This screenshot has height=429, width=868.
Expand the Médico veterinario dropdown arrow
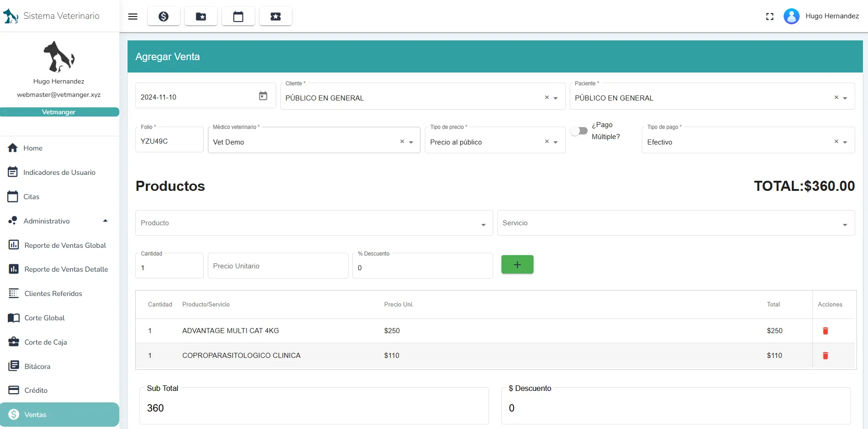411,142
